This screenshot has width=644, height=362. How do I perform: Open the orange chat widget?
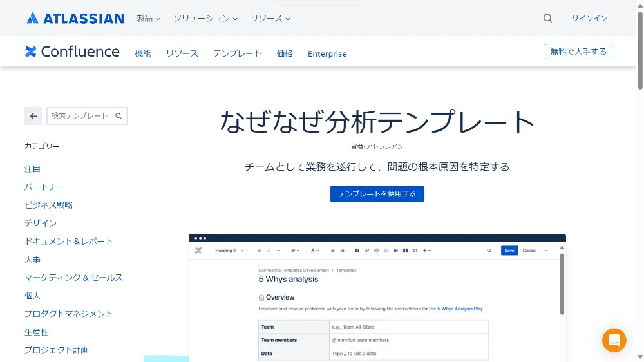(x=614, y=340)
